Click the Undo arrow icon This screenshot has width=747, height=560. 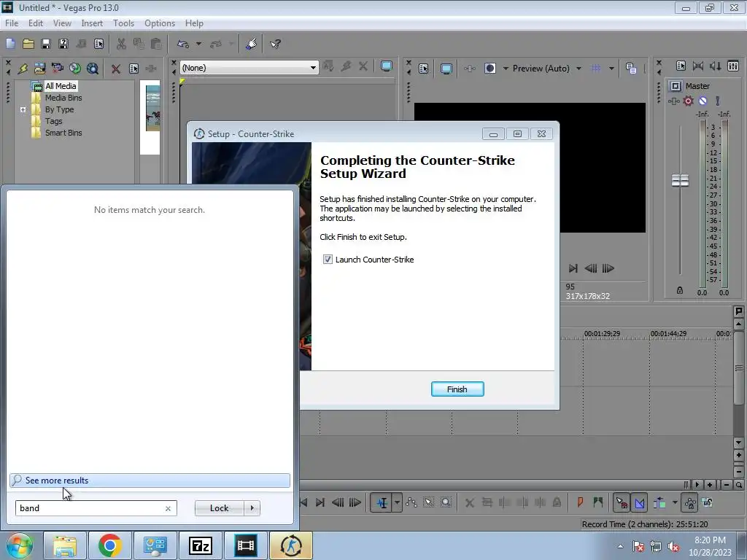[x=183, y=44]
